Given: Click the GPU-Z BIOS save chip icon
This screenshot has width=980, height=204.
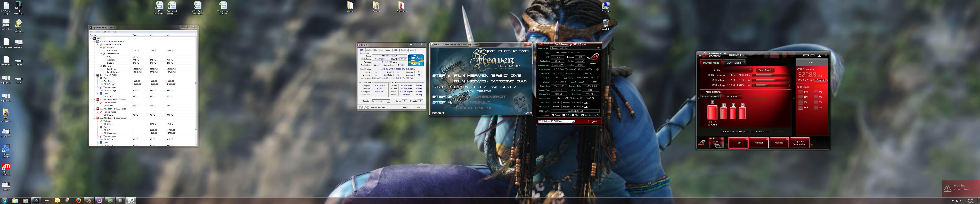Looking at the screenshot, I should [597, 70].
